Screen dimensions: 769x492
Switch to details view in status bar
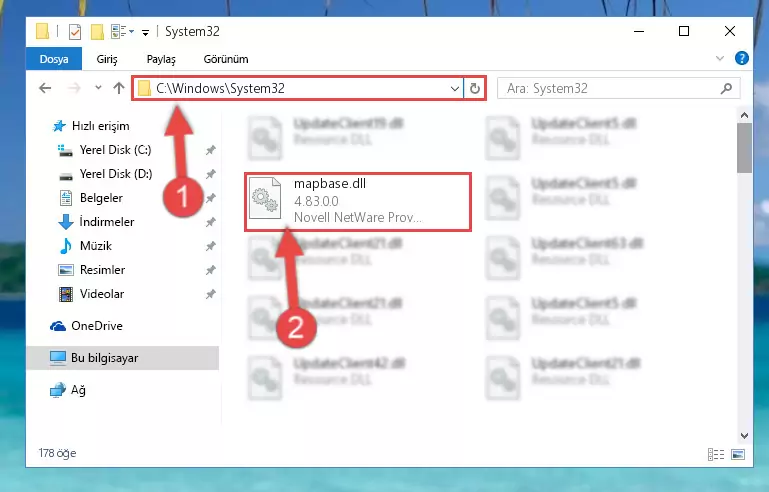[716, 455]
